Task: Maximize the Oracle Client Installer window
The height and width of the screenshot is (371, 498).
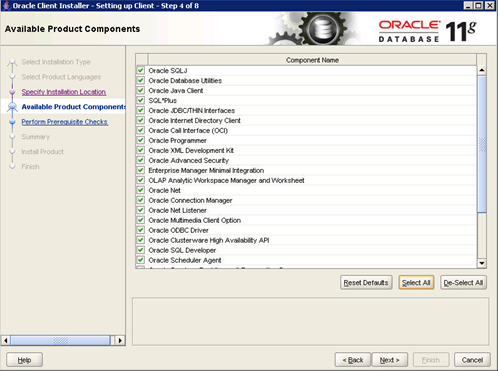Action: pyautogui.click(x=478, y=5)
